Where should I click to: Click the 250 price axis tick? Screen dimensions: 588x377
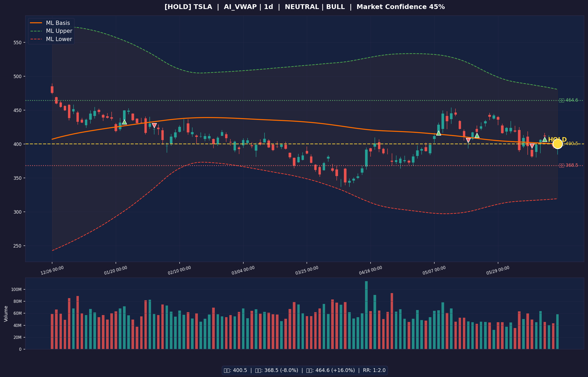[x=17, y=246]
